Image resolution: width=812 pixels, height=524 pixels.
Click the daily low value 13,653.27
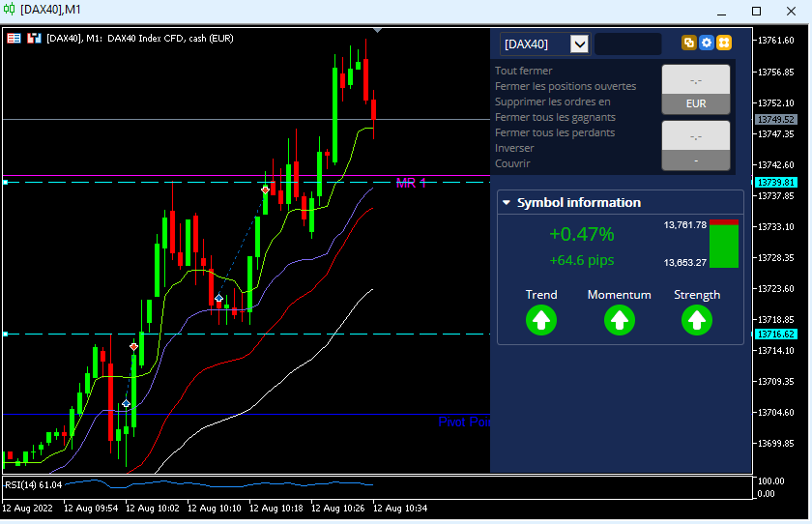tap(685, 263)
